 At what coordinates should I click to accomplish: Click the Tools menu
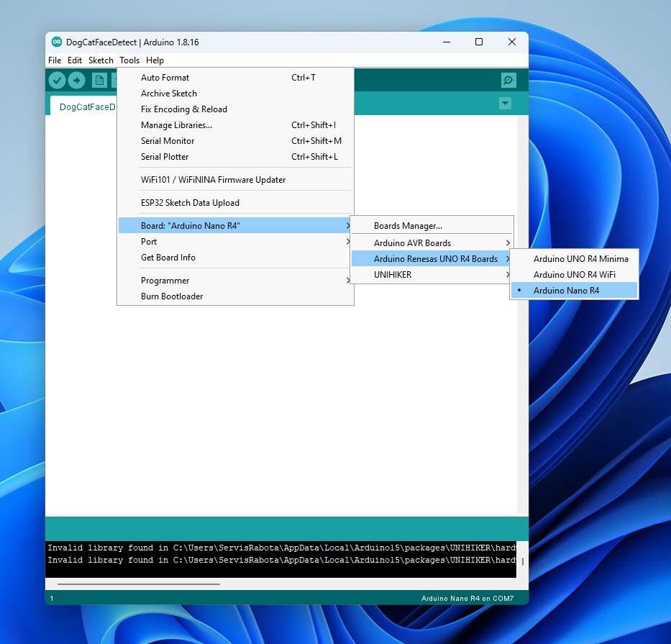coord(129,60)
